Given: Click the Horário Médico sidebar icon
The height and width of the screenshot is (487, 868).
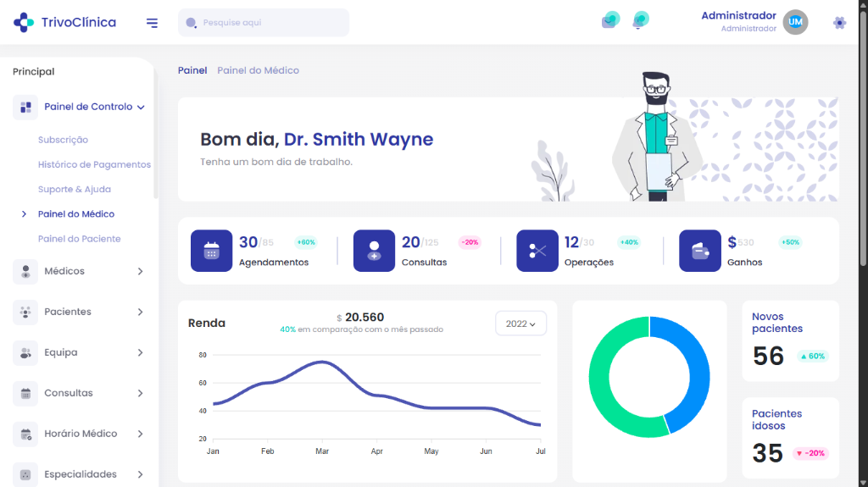Looking at the screenshot, I should [x=25, y=434].
